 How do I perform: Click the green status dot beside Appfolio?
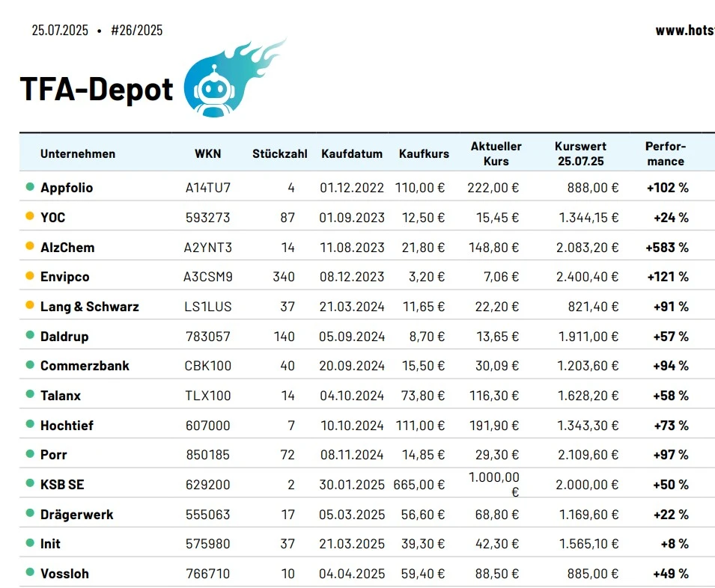pos(30,187)
